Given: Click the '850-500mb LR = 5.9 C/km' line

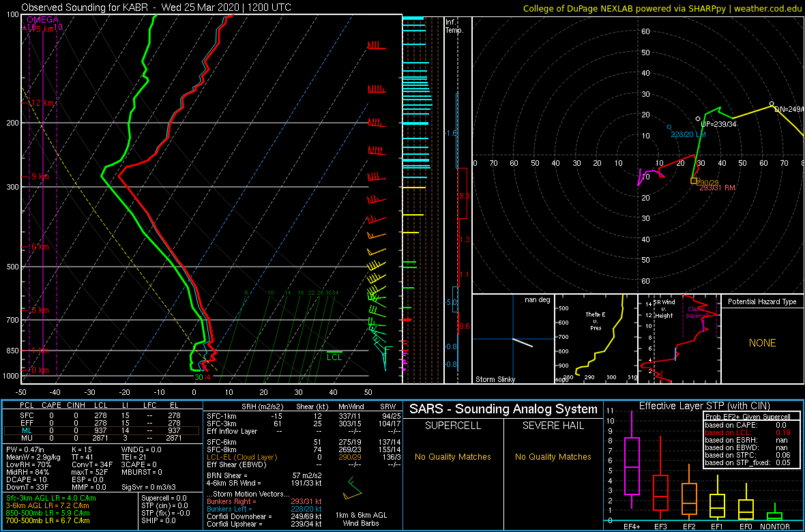Looking at the screenshot, I should point(48,514).
